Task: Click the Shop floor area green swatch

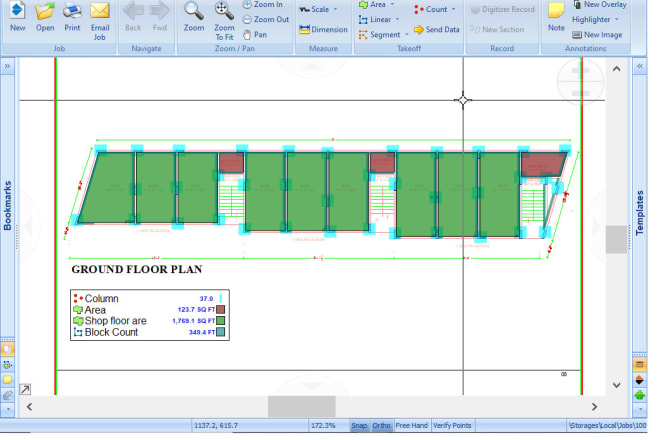Action: (221, 321)
